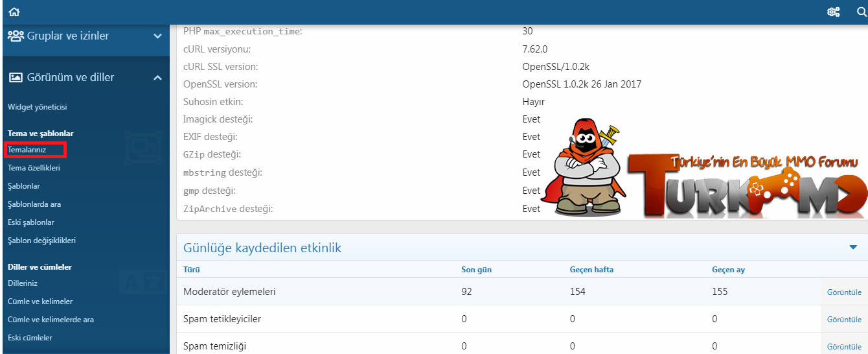Viewport: 868px width, 354px height.
Task: Open the Şablonlar entry
Action: coord(24,186)
